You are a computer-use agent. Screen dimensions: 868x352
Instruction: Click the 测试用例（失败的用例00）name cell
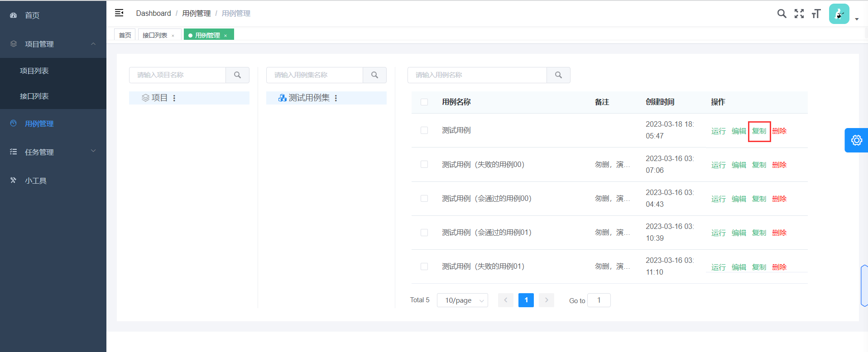point(483,164)
